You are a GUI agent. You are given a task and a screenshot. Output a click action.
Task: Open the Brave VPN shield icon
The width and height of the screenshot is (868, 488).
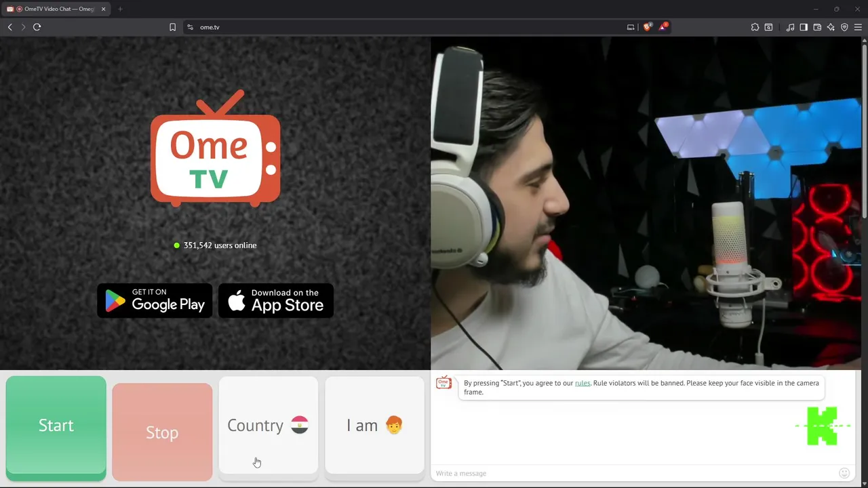(x=844, y=27)
